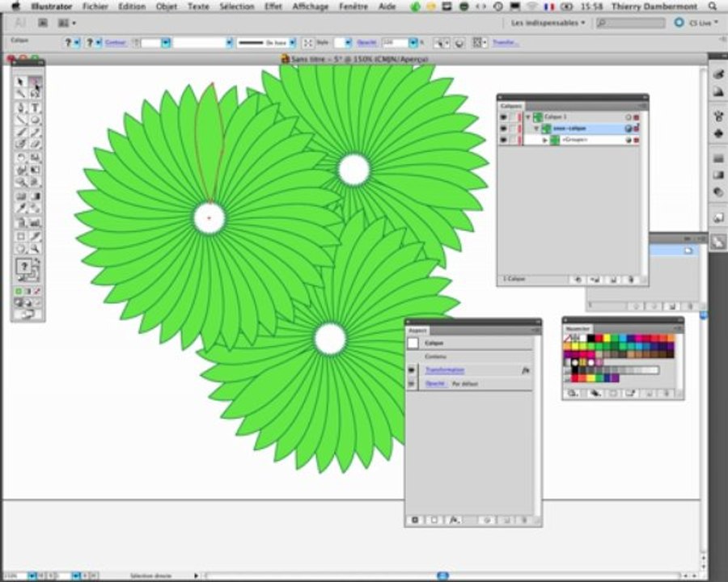Select the Paintbrush tool
Image resolution: width=728 pixels, height=582 pixels.
[20, 133]
